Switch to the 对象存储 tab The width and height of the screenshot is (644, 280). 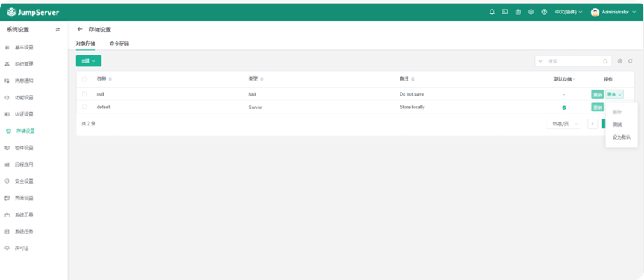(86, 43)
